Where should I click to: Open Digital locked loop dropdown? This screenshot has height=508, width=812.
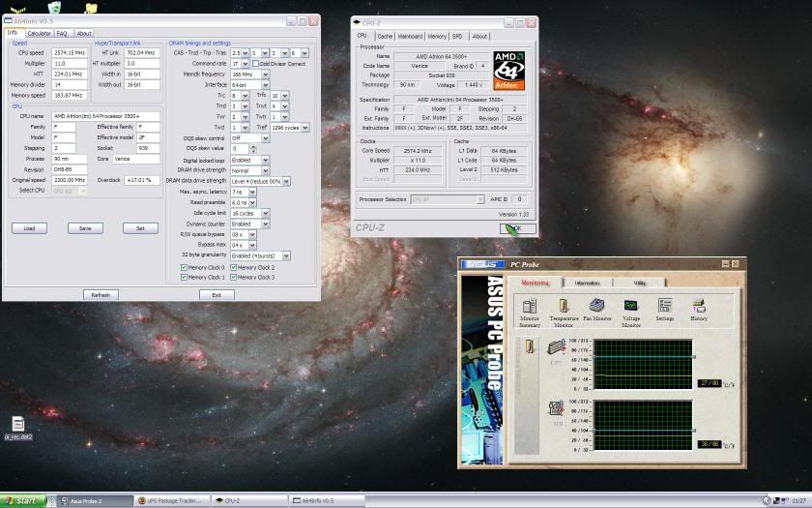[x=265, y=161]
